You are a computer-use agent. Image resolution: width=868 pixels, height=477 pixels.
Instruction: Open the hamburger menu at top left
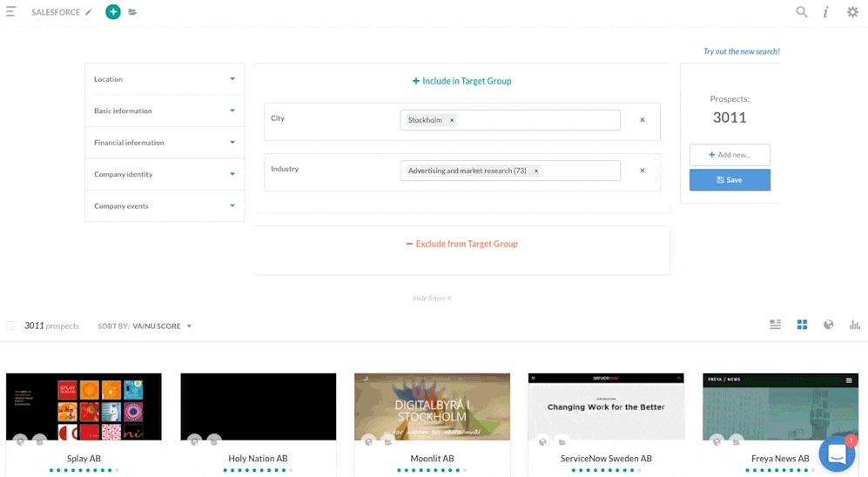pyautogui.click(x=10, y=12)
